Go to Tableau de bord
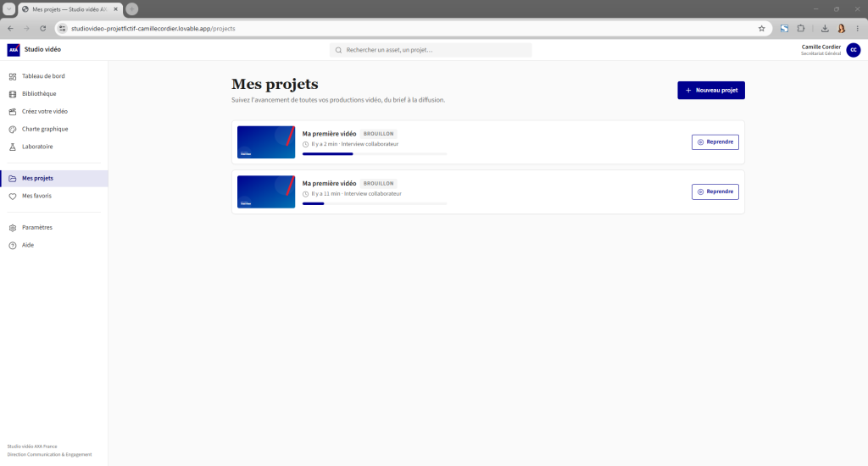 [x=54, y=76]
